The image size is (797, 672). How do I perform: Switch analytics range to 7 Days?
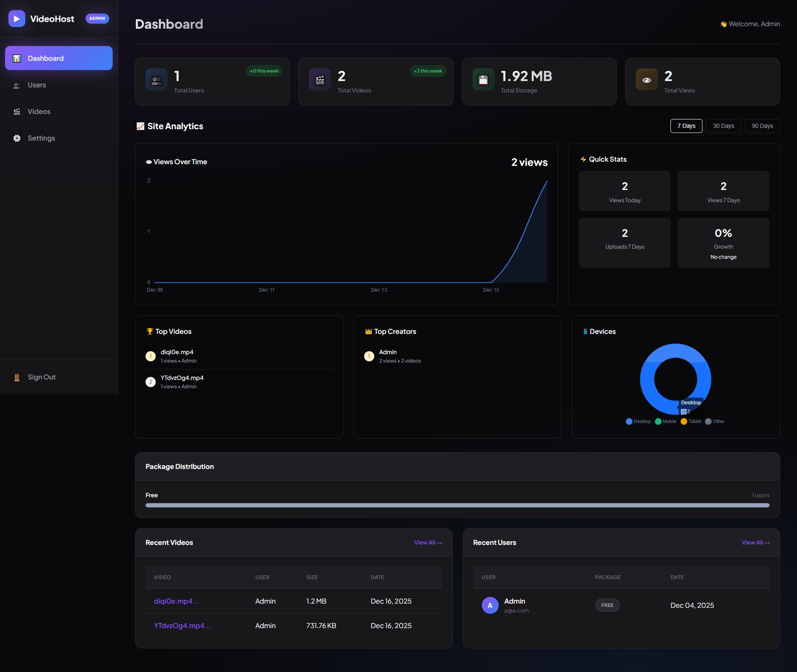click(686, 126)
